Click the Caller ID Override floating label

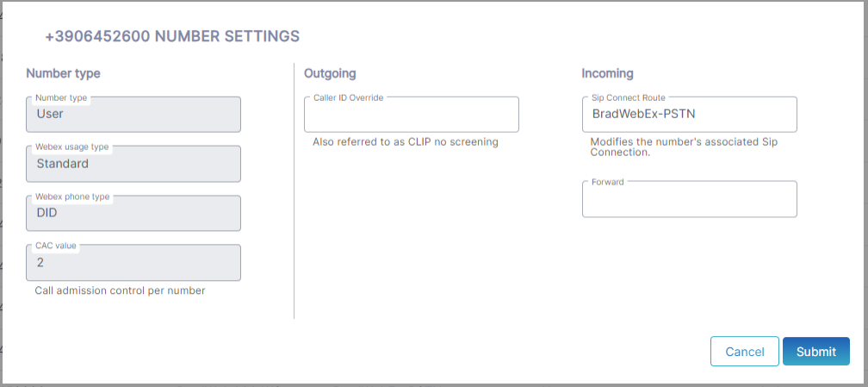[x=348, y=97]
